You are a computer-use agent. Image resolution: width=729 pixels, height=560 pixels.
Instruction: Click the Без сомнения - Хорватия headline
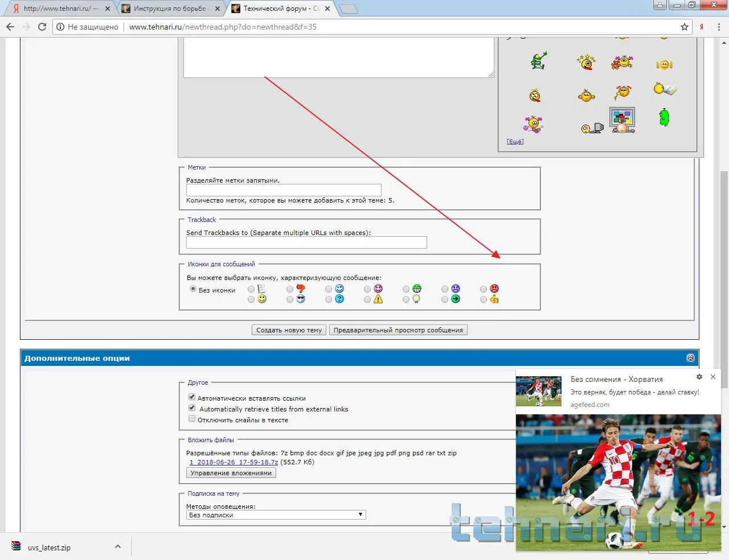[x=617, y=379]
